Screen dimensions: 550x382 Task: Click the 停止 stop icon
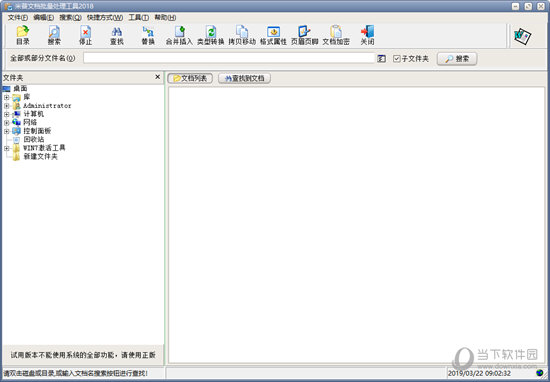pos(85,35)
